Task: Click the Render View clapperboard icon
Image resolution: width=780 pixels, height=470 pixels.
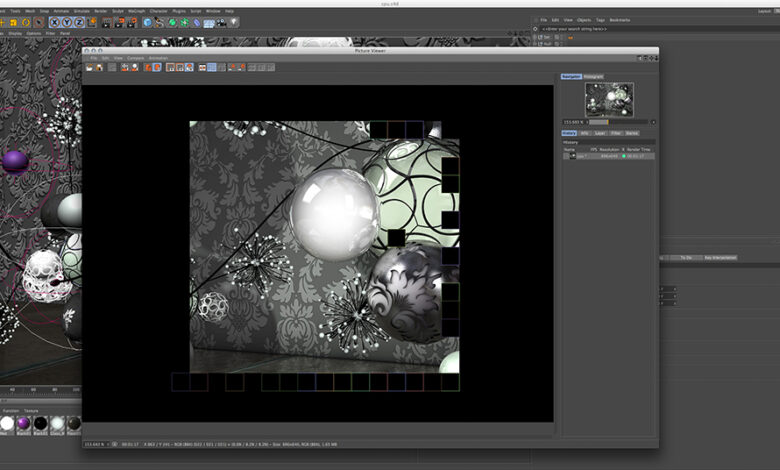Action: [107, 22]
